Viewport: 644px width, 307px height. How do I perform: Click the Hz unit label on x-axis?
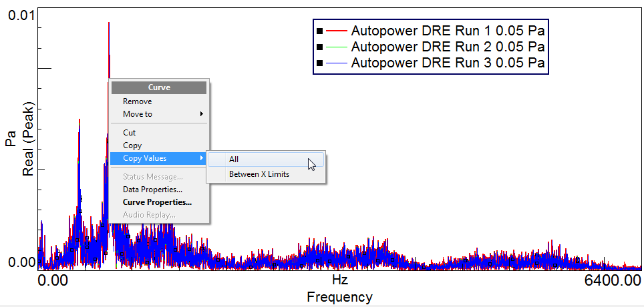pos(339,278)
